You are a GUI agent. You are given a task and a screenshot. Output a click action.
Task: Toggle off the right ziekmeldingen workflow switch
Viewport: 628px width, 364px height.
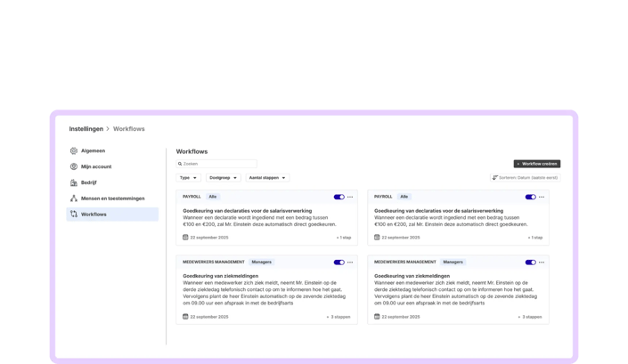click(530, 263)
